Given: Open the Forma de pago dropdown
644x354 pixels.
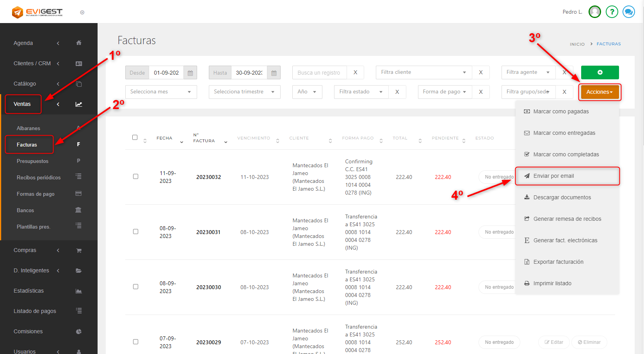Looking at the screenshot, I should point(444,92).
